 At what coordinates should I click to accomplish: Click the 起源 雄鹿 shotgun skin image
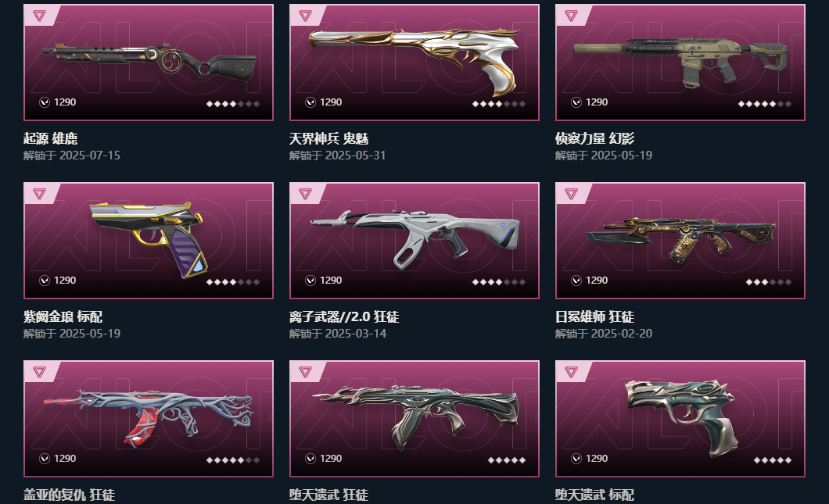(x=149, y=63)
